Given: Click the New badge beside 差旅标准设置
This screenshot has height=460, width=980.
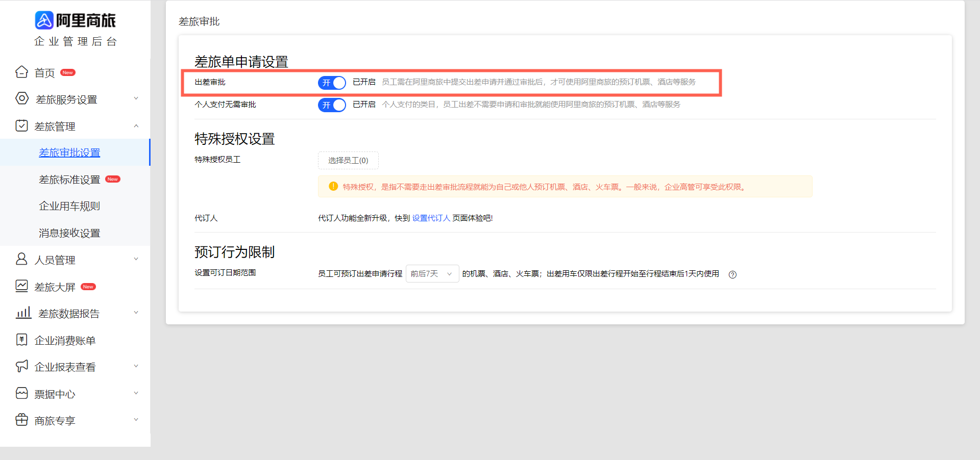Looking at the screenshot, I should [x=113, y=179].
